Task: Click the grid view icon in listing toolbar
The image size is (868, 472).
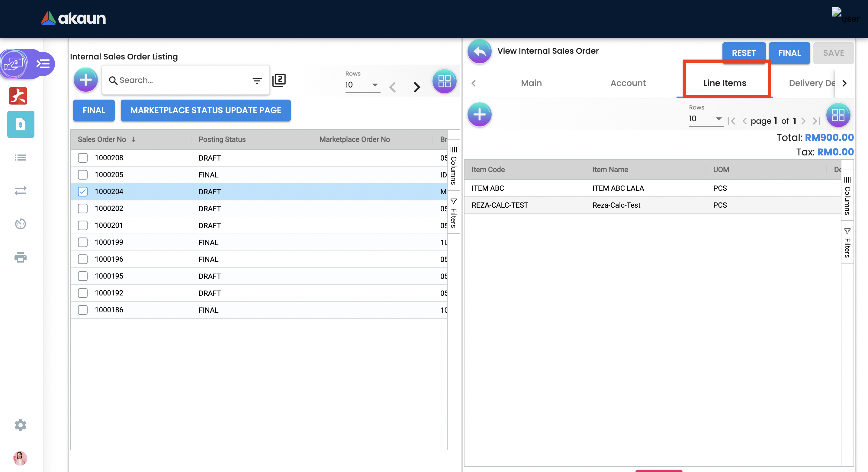Action: coord(444,81)
